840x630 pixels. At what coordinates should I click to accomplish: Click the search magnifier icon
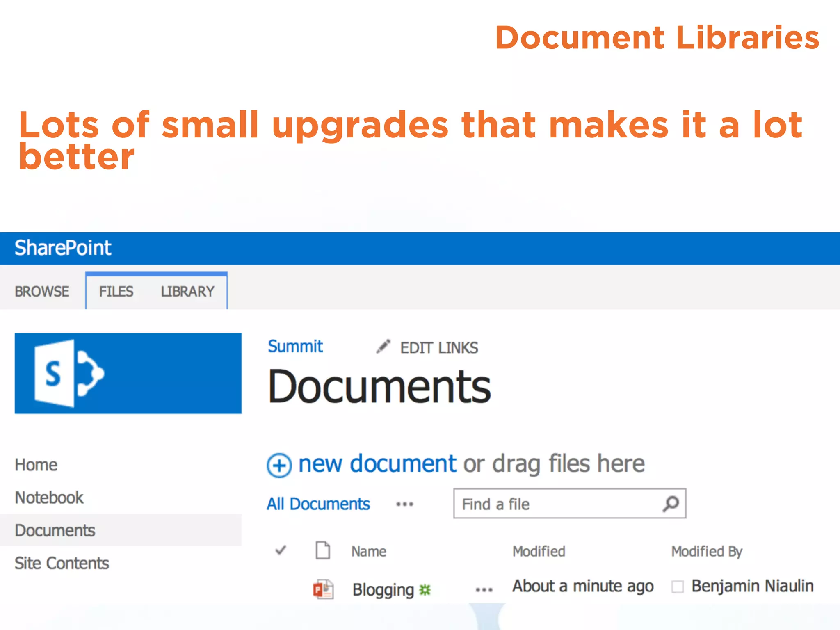(x=671, y=504)
